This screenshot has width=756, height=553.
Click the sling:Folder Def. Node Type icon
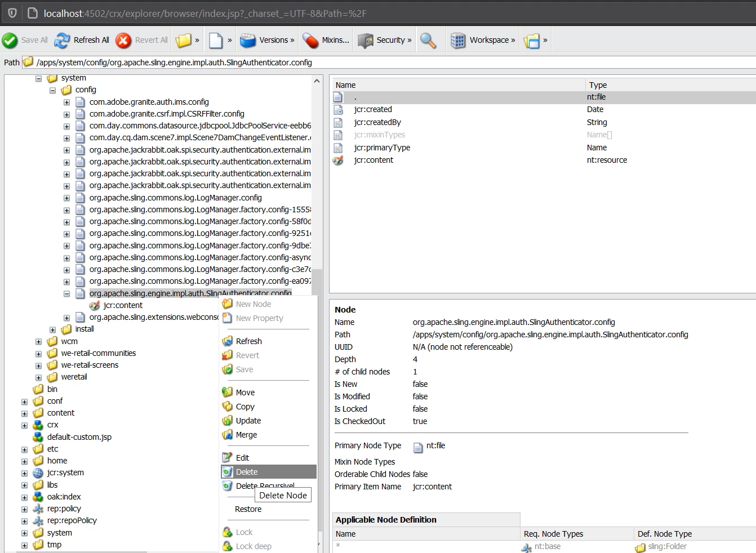tap(641, 547)
